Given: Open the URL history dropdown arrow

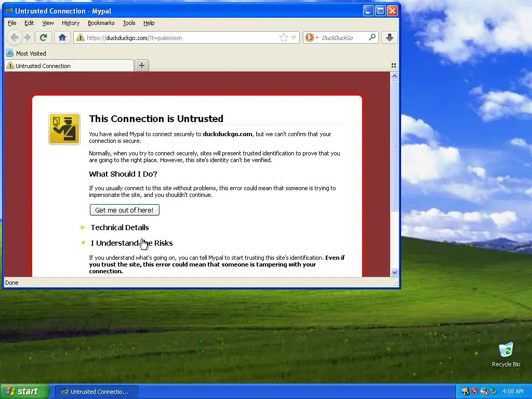Looking at the screenshot, I should coord(294,37).
